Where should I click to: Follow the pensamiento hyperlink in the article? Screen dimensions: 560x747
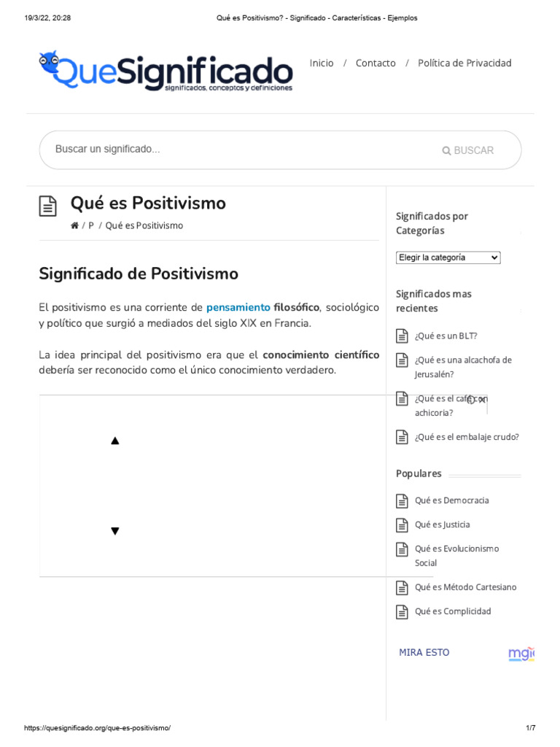(x=238, y=308)
